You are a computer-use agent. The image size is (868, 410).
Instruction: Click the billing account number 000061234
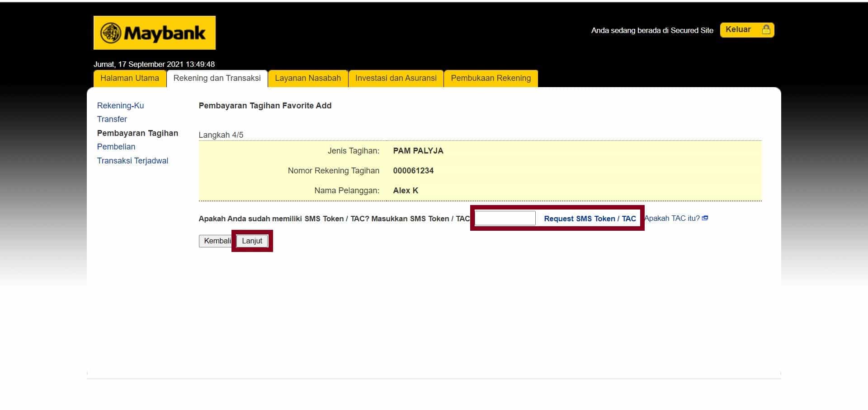[x=413, y=171]
